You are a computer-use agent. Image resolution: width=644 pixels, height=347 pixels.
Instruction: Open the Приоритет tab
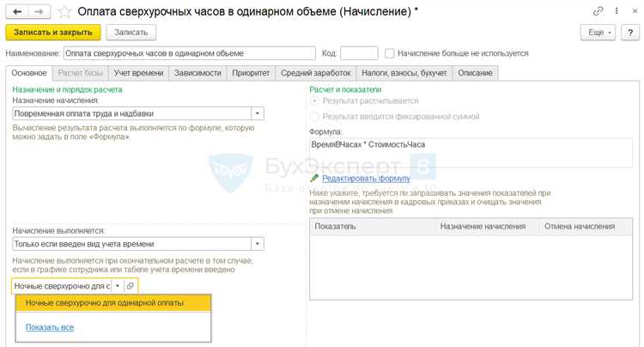[251, 73]
